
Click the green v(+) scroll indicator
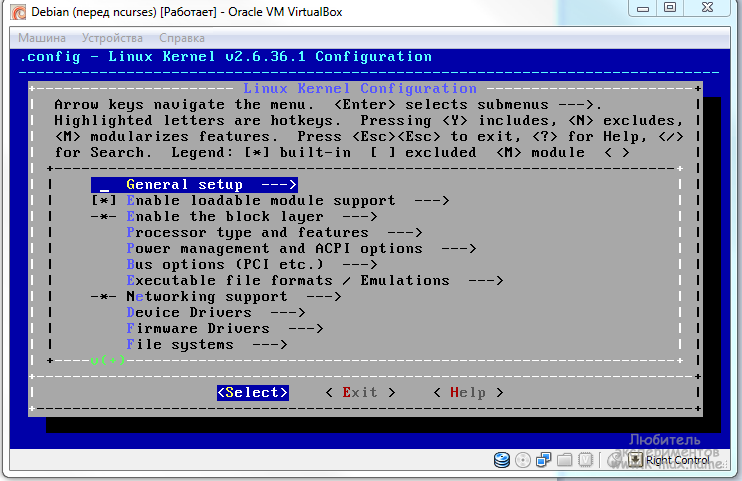click(x=108, y=360)
